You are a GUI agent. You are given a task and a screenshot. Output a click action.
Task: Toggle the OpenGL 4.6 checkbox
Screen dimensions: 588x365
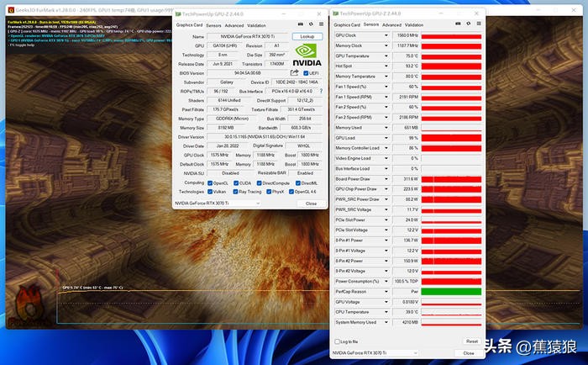click(291, 192)
